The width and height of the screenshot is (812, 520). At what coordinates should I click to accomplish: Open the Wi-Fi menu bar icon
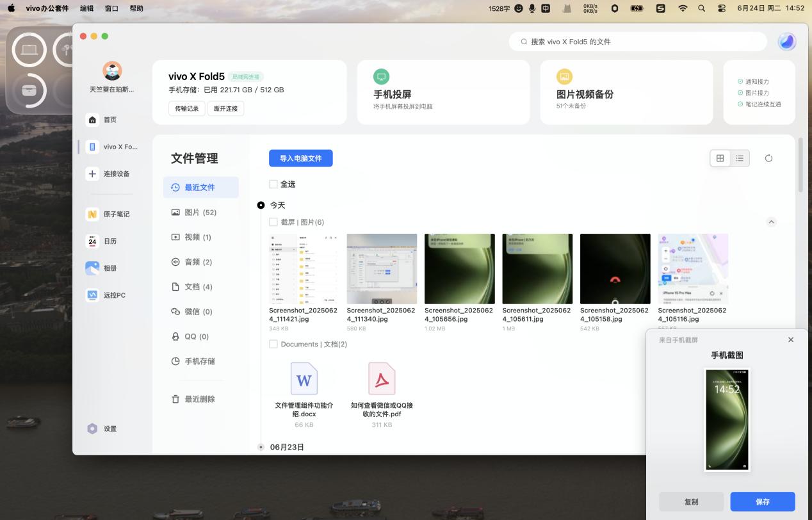click(x=683, y=8)
